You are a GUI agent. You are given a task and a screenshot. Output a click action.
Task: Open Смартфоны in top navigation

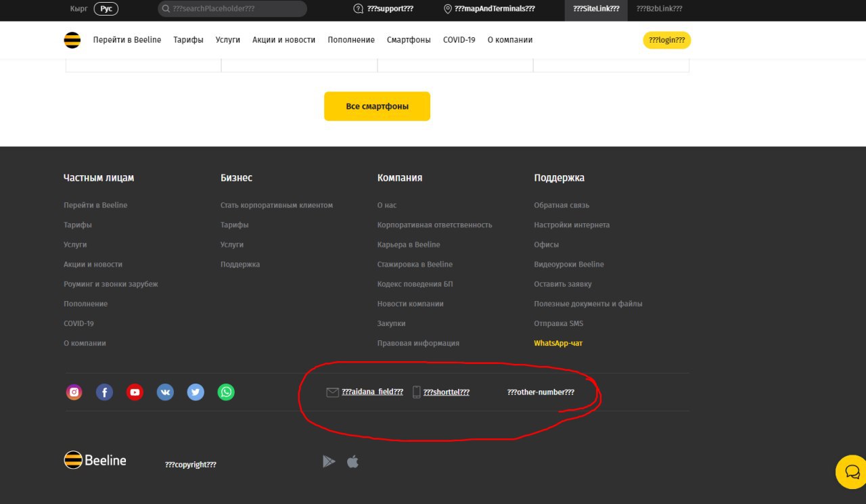[x=409, y=40]
